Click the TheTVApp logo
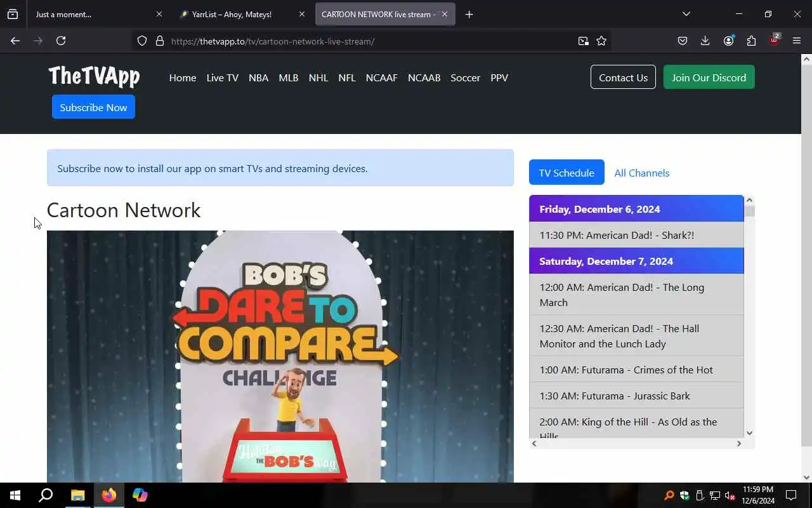The width and height of the screenshot is (812, 508). 94,76
